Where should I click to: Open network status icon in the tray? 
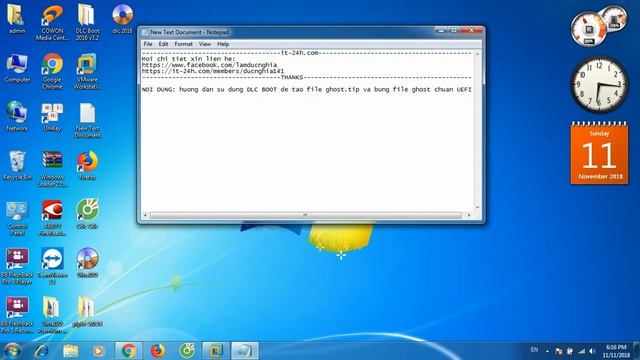[581, 351]
